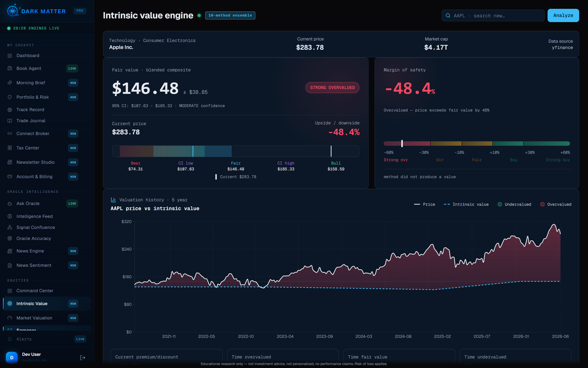
Task: Click the Analyze button
Action: (563, 15)
